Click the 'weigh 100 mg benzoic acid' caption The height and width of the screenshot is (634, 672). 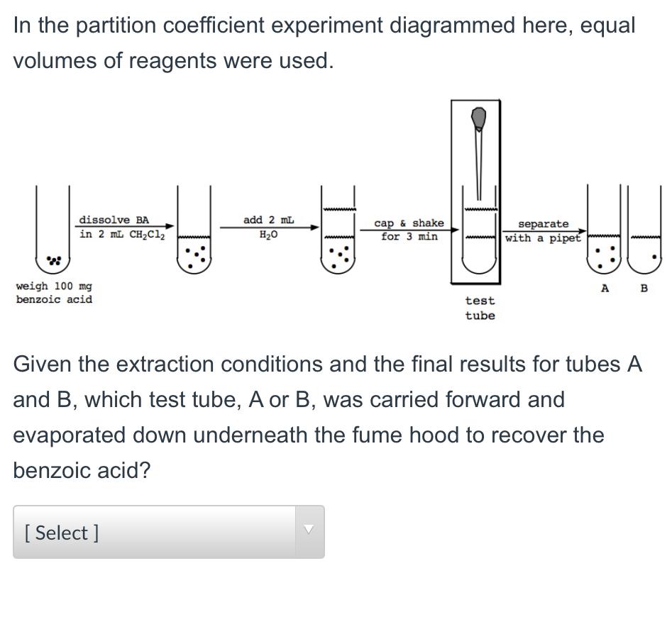pos(53,293)
